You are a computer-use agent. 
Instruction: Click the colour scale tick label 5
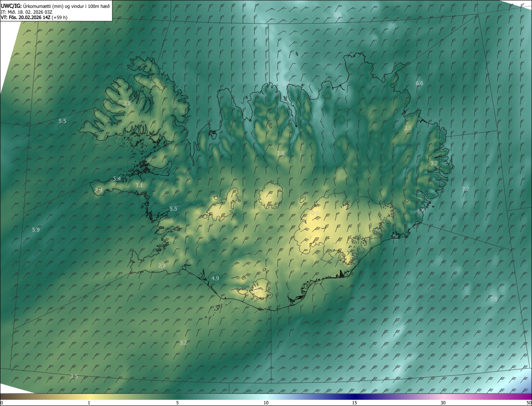177,403
